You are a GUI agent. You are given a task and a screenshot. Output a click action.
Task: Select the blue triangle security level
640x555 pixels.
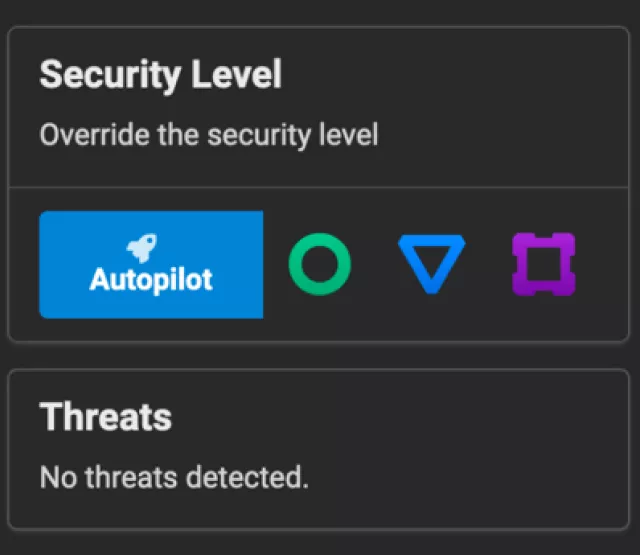(x=431, y=264)
